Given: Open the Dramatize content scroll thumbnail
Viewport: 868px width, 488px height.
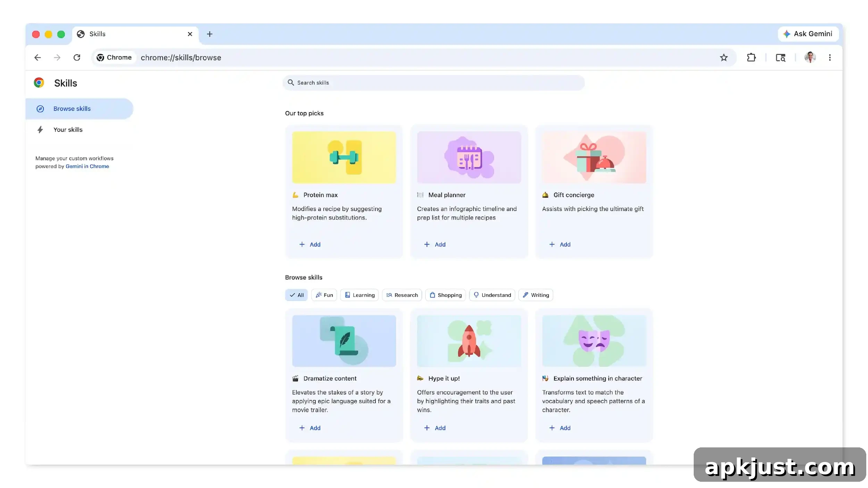Looking at the screenshot, I should tap(344, 341).
